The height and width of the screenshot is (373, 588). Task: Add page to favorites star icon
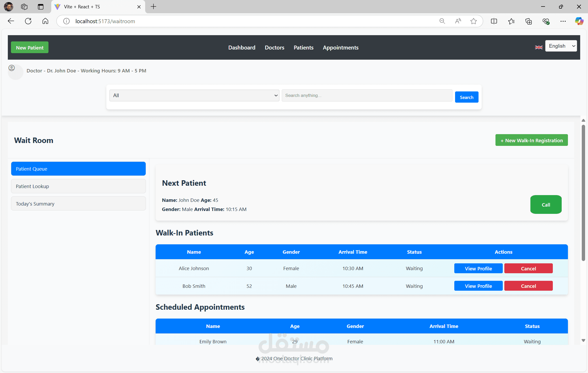(474, 21)
